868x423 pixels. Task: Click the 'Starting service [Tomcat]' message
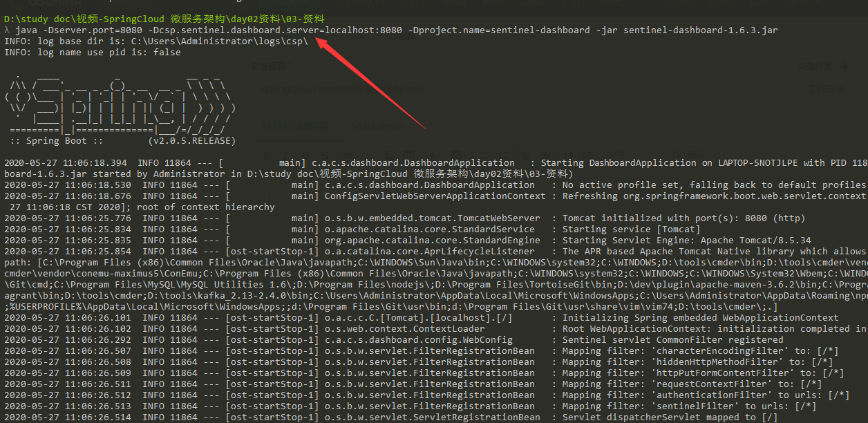(x=632, y=229)
